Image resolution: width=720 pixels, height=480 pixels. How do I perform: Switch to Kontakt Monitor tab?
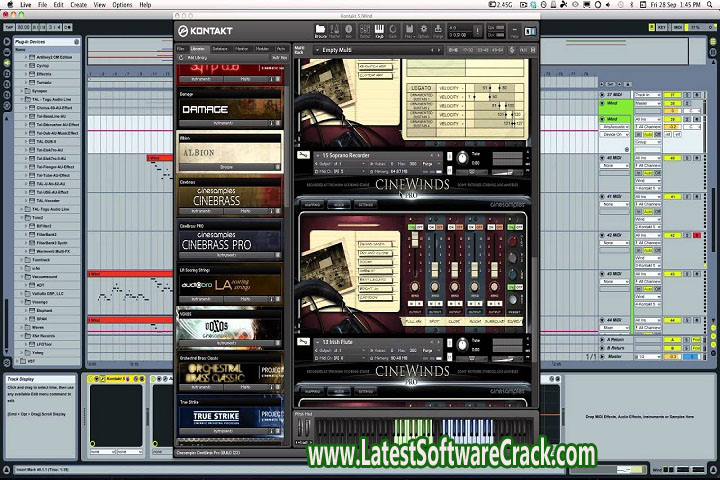pyautogui.click(x=242, y=48)
